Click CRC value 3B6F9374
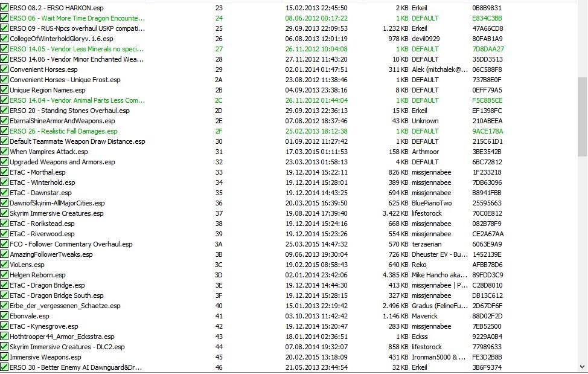 [487, 367]
